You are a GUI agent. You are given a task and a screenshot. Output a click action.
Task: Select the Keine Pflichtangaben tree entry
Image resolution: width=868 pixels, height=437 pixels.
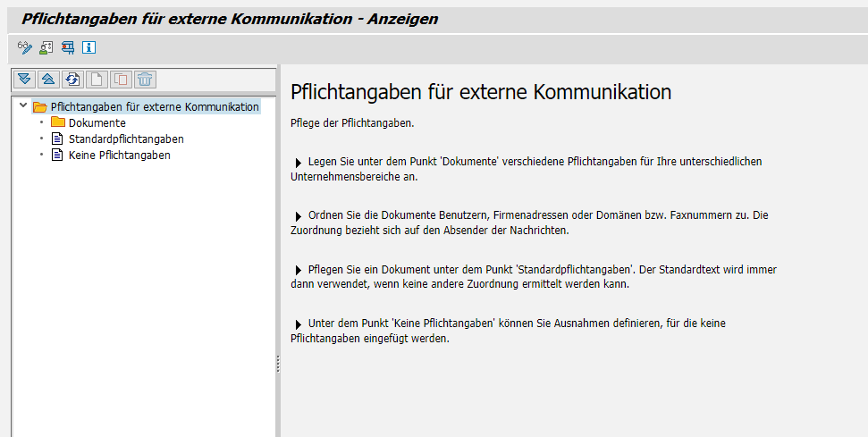[119, 155]
